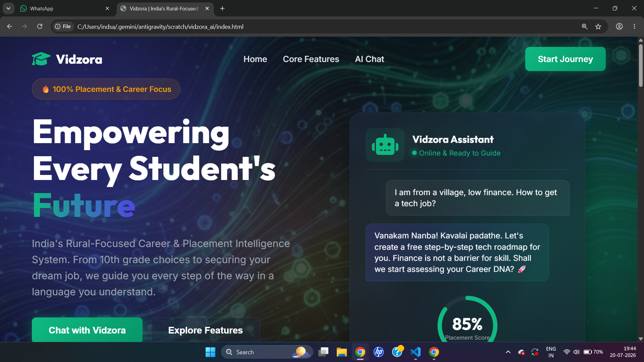Bookmark this page with the star icon
The image size is (644, 362).
click(598, 26)
